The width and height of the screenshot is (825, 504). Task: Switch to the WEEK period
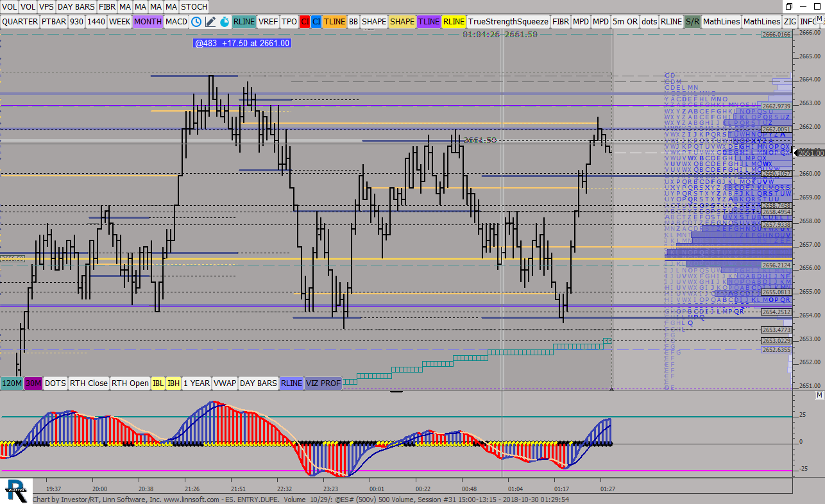pos(120,21)
